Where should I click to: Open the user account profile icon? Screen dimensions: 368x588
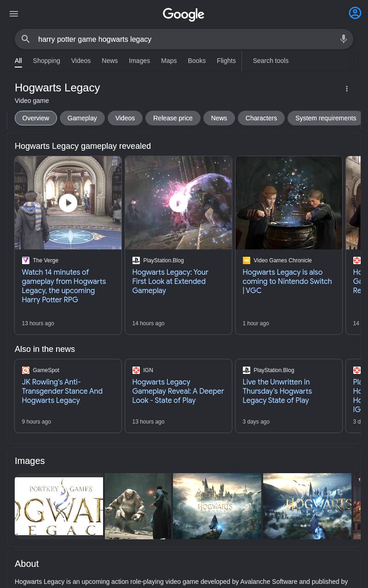pyautogui.click(x=355, y=13)
